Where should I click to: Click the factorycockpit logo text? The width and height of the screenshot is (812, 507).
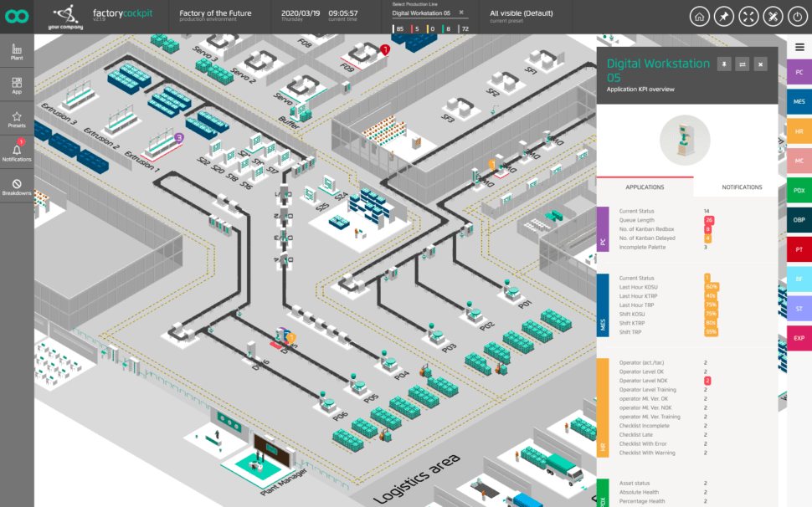click(122, 13)
